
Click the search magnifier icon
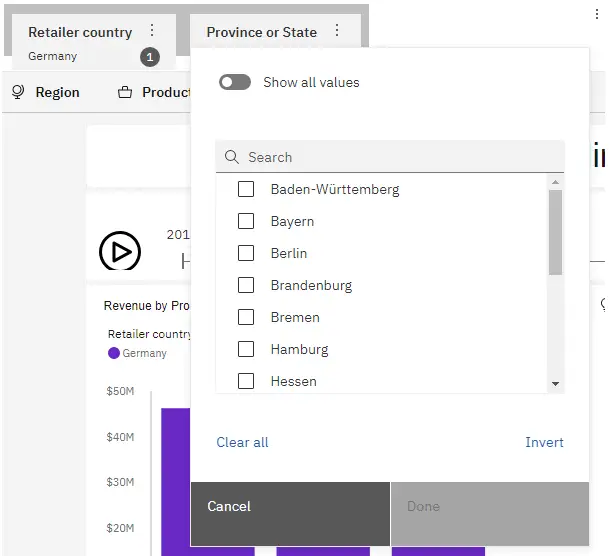231,157
